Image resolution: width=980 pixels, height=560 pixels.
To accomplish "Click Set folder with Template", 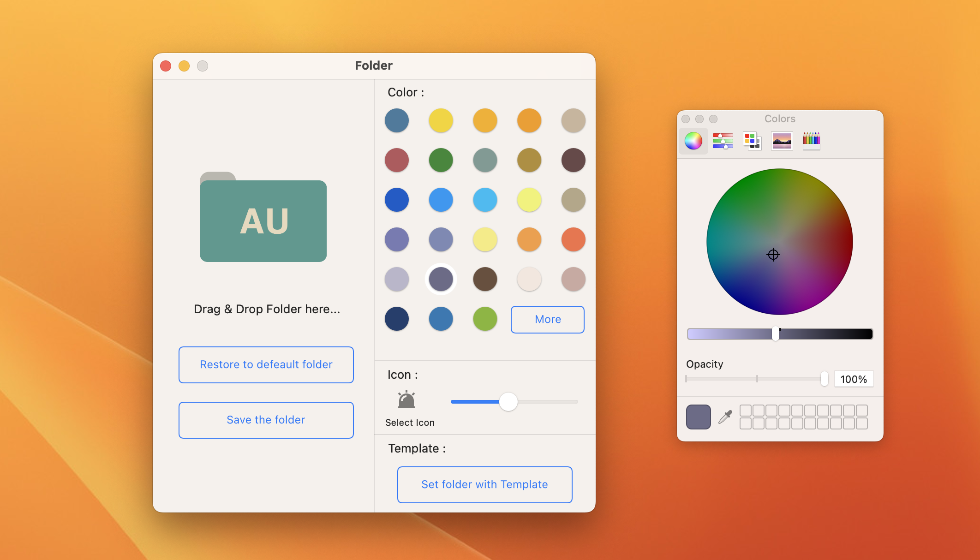I will coord(484,484).
